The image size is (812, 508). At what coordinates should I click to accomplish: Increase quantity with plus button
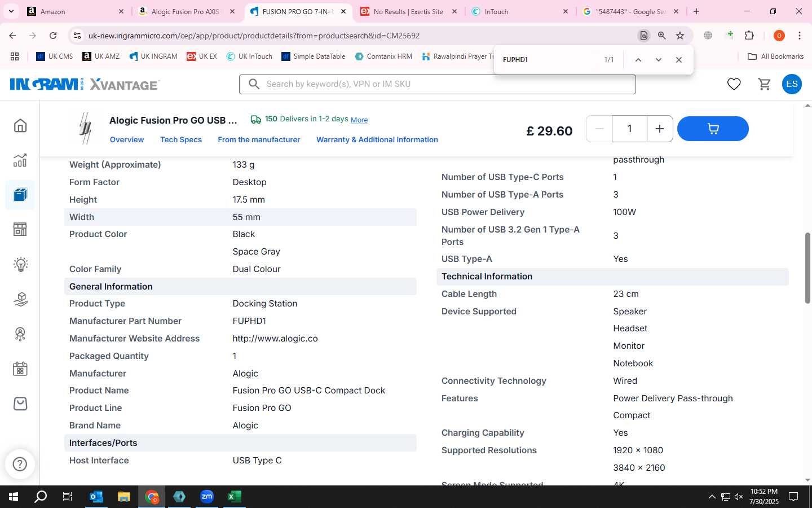click(x=659, y=129)
